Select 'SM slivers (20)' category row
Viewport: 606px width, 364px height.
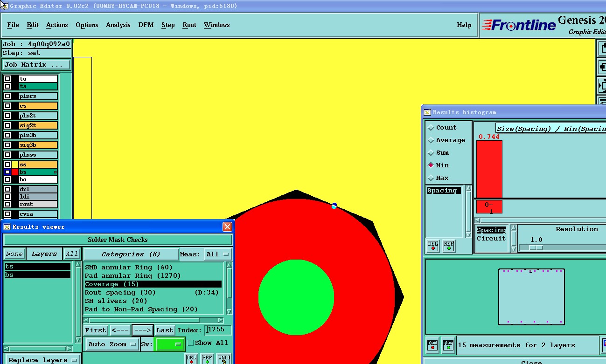(153, 301)
